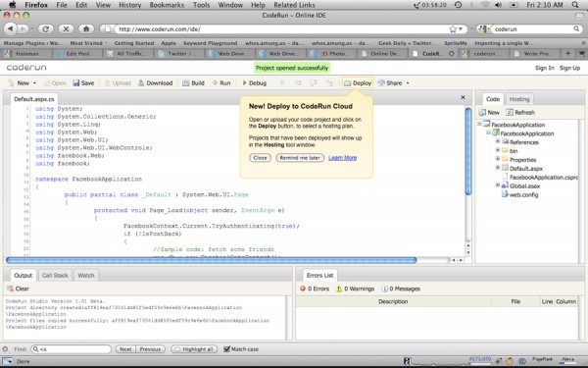Expand the Properties folder
Image resolution: width=588 pixels, height=368 pixels.
click(x=498, y=158)
